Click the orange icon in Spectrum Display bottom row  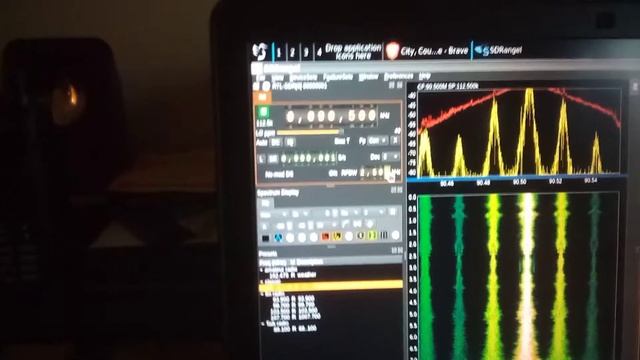(325, 236)
